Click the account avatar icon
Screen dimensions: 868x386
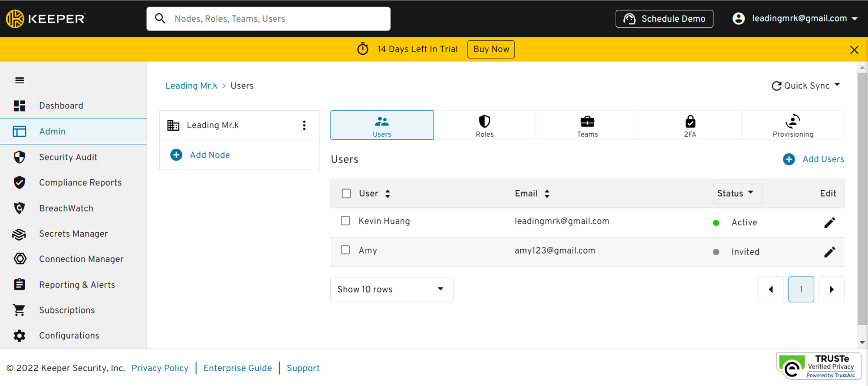pos(739,19)
